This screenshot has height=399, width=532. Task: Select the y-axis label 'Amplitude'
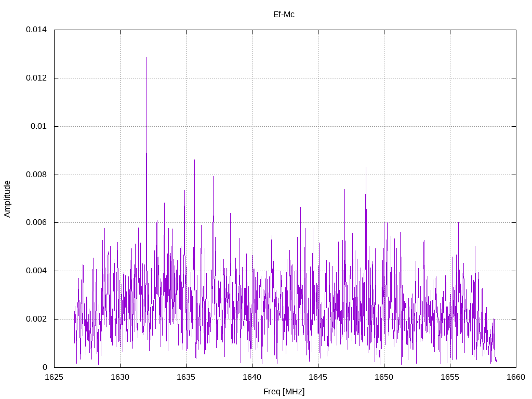[x=7, y=199]
